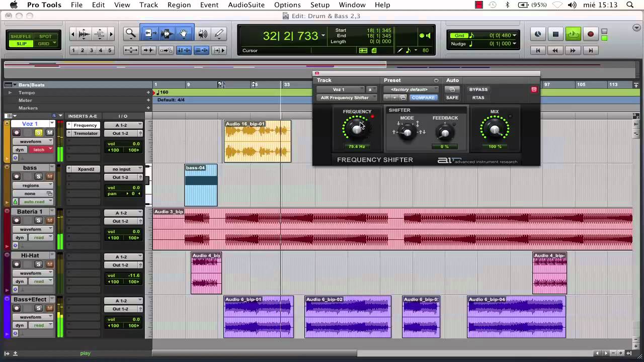The height and width of the screenshot is (362, 644).
Task: Click Go to End transport button
Action: (591, 50)
